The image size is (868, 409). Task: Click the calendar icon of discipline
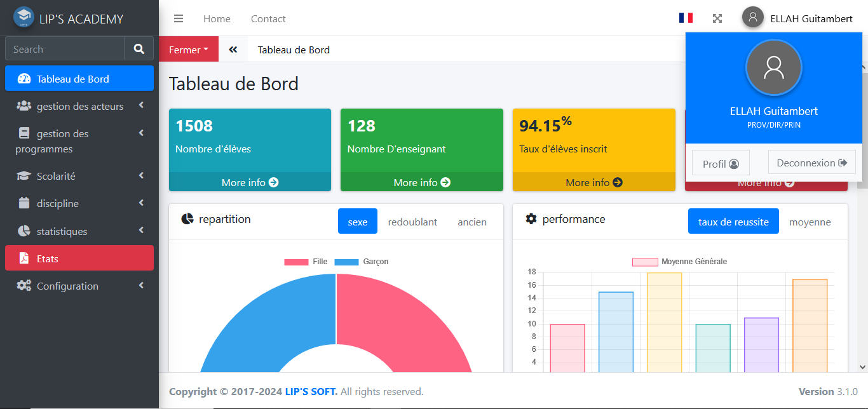pyautogui.click(x=24, y=203)
